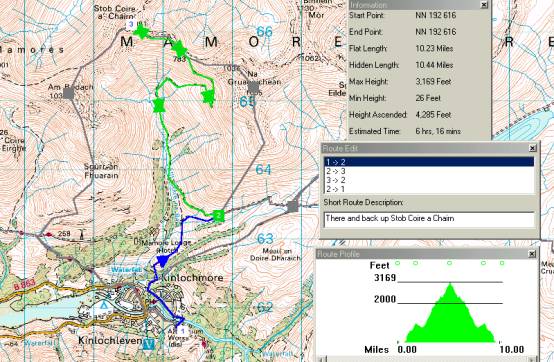Close the Information panel

click(x=484, y=5)
